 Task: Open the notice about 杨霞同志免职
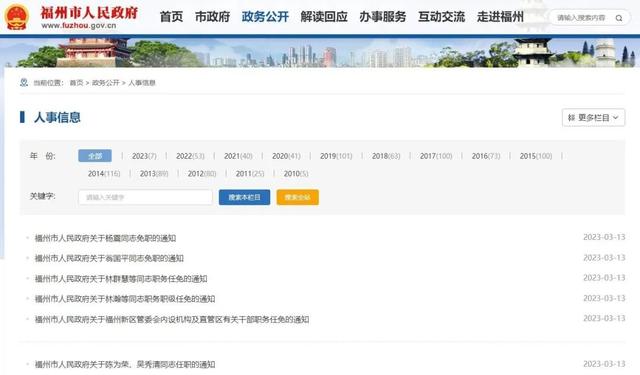pos(105,238)
